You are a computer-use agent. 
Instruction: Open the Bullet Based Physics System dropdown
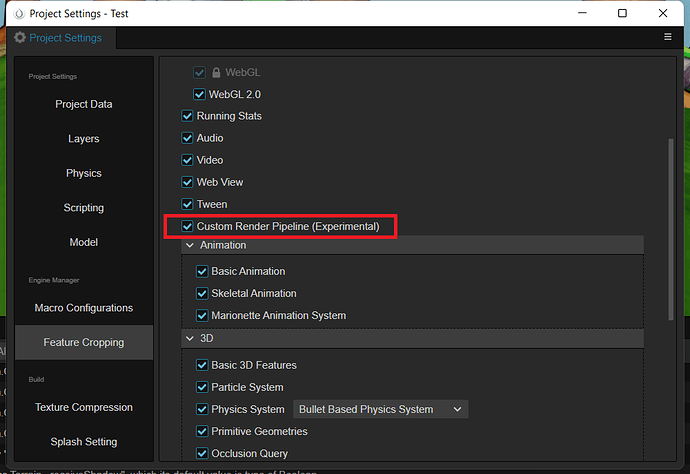pyautogui.click(x=381, y=409)
